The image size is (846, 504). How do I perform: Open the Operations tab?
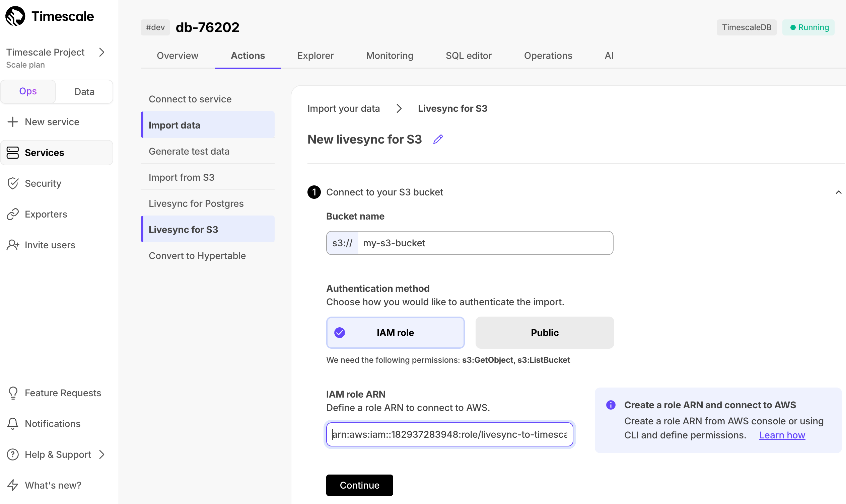pos(548,56)
